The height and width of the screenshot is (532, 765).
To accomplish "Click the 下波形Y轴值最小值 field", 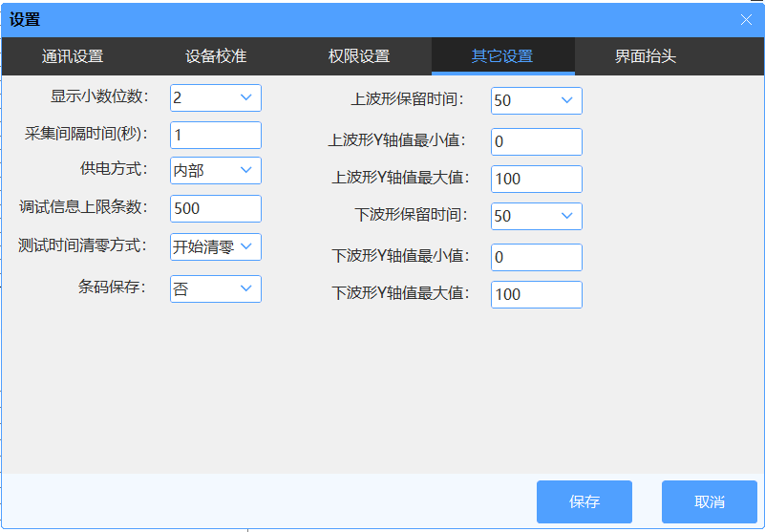I will click(537, 257).
